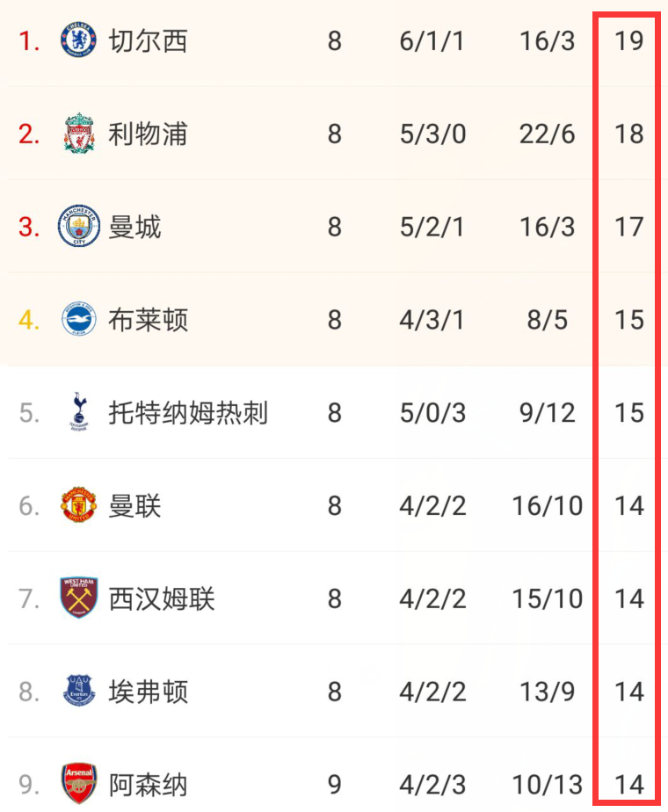Select the Everton club crest
Image resolution: width=668 pixels, height=812 pixels.
tap(79, 691)
